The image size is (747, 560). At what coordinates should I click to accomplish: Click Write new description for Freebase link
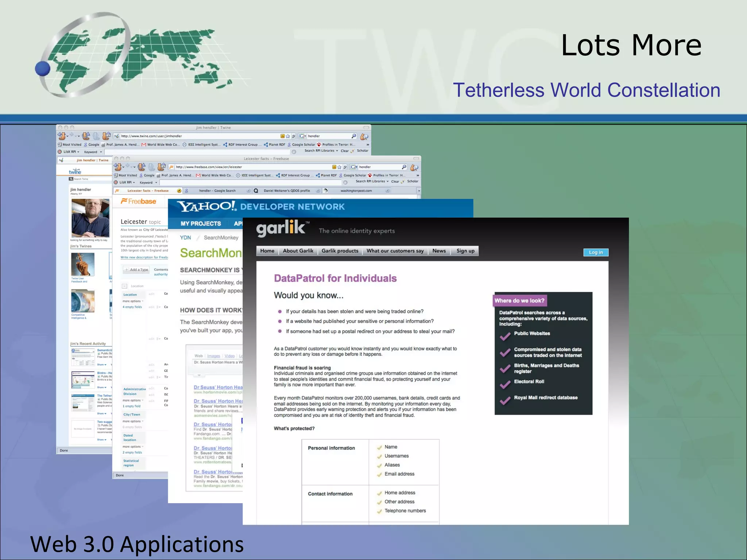coord(144,257)
